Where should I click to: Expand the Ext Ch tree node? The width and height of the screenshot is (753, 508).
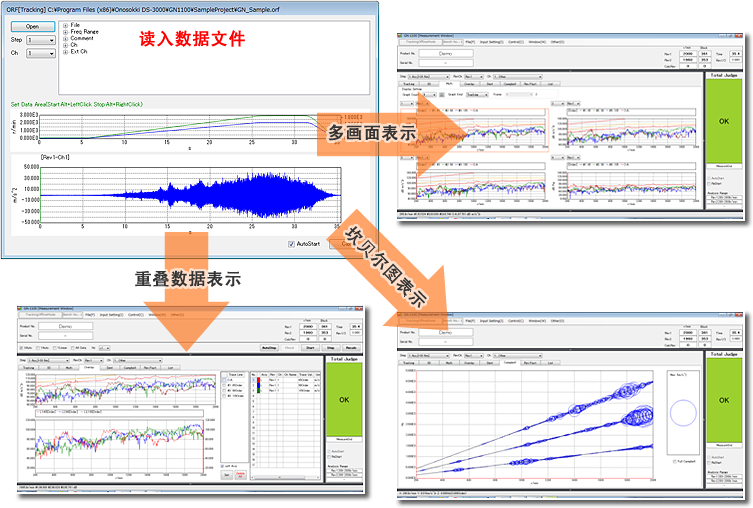pos(64,50)
